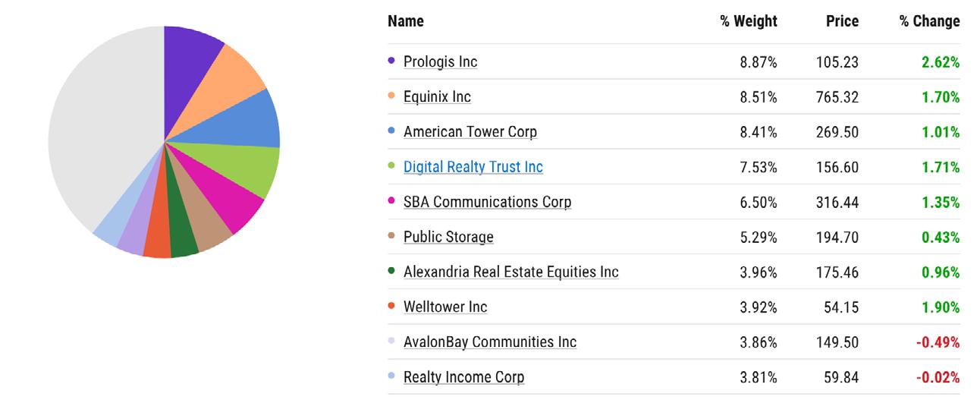Click the % Weight column header
The image size is (980, 400).
click(x=749, y=21)
